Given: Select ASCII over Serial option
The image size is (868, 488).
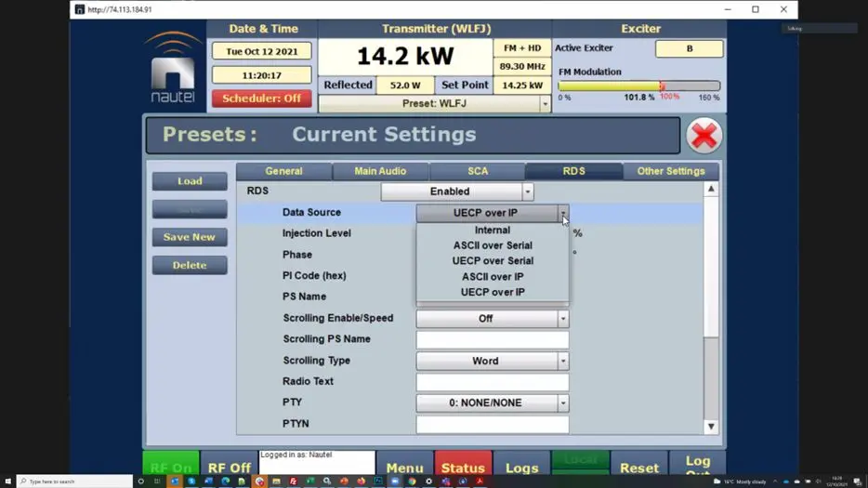Looking at the screenshot, I should click(493, 245).
